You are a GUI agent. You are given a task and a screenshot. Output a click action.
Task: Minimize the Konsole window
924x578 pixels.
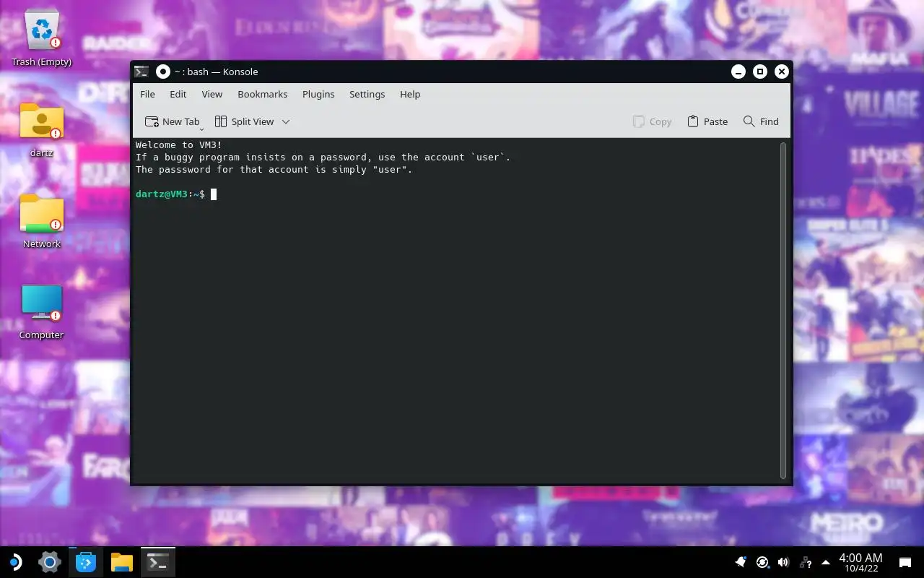pos(738,72)
